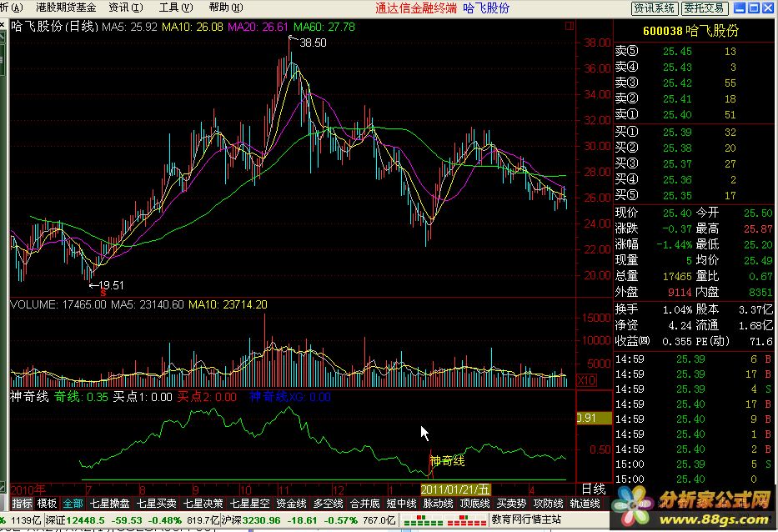Click the VOLUME: 17465.00 label
778x532 pixels.
click(58, 304)
